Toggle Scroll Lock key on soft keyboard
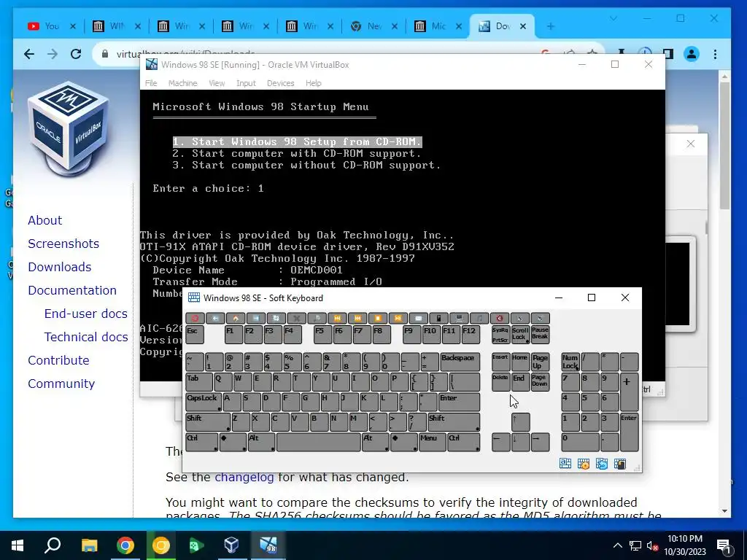747x560 pixels. pos(520,334)
